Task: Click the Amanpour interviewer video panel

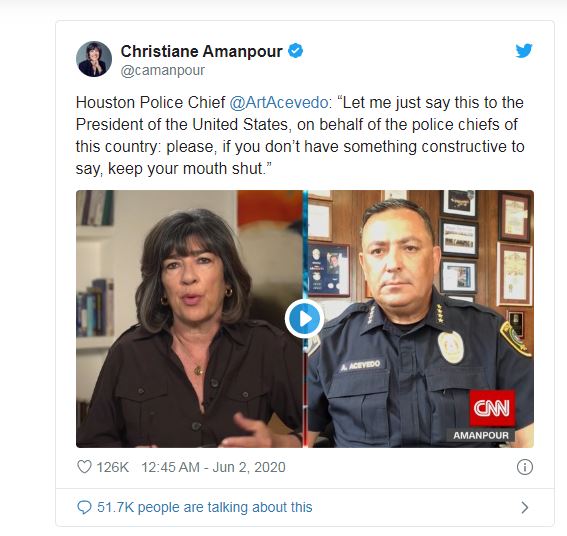Action: [x=189, y=319]
